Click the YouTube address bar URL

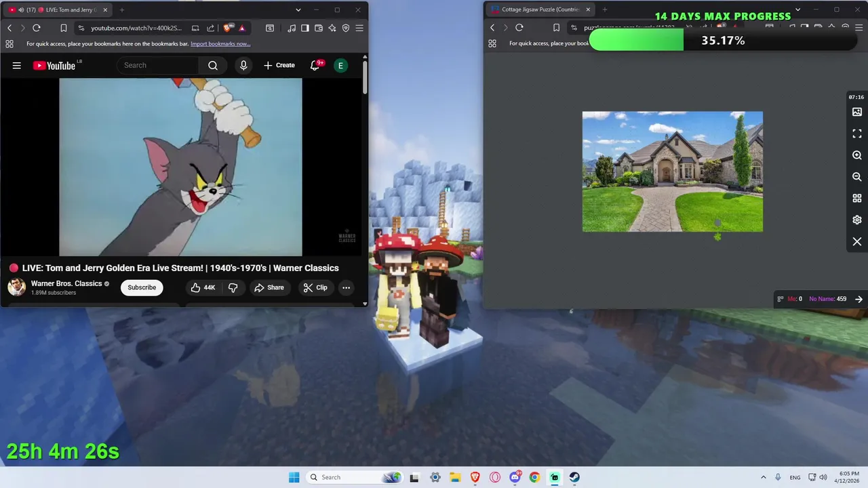(136, 28)
